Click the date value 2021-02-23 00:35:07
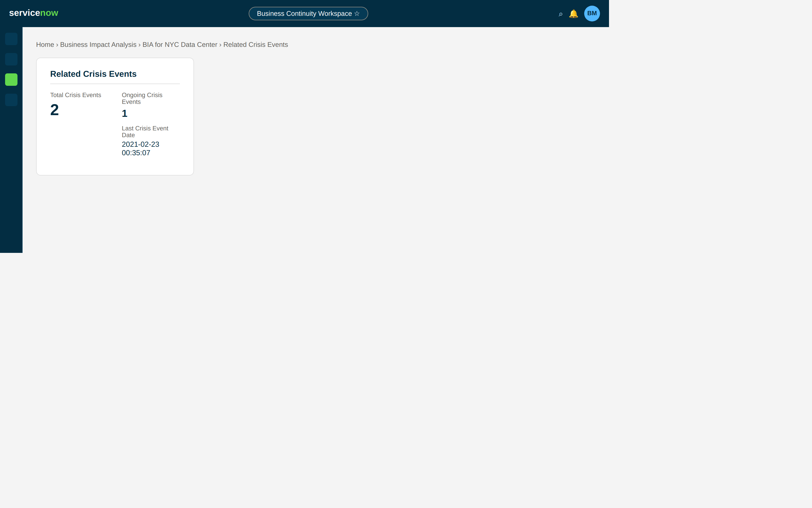The image size is (812, 508). click(141, 148)
